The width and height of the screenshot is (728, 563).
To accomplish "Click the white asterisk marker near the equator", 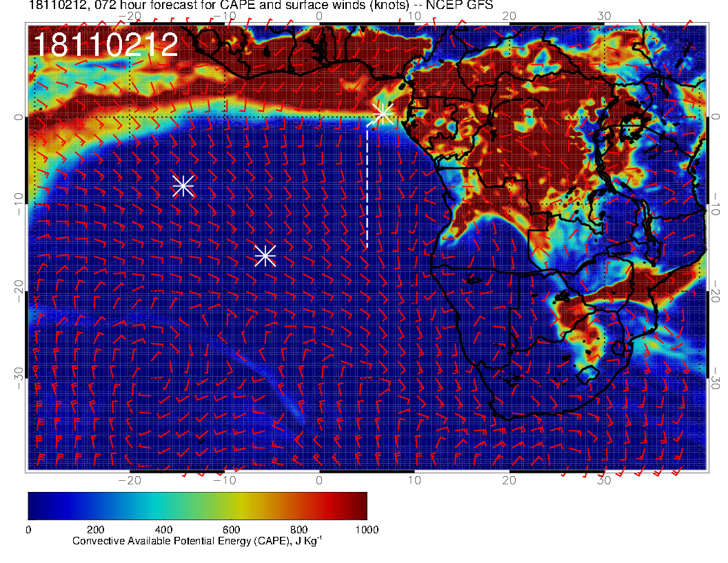I will coord(383,113).
